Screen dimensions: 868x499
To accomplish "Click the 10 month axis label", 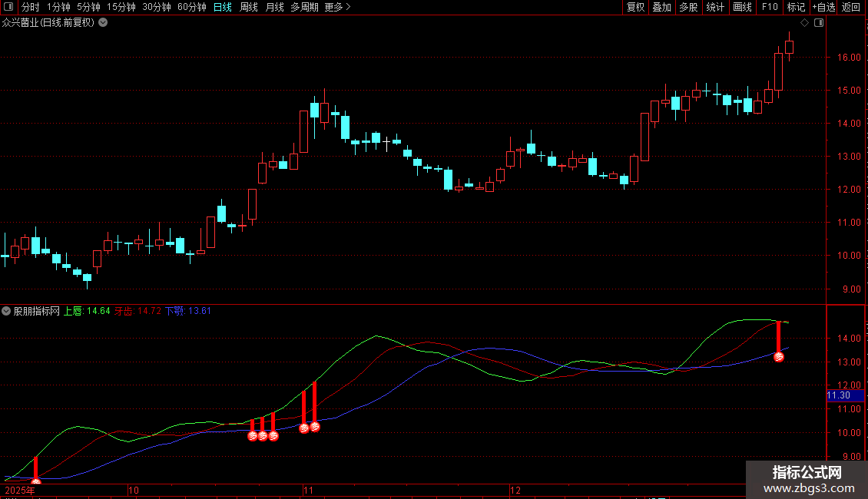I will [x=134, y=490].
